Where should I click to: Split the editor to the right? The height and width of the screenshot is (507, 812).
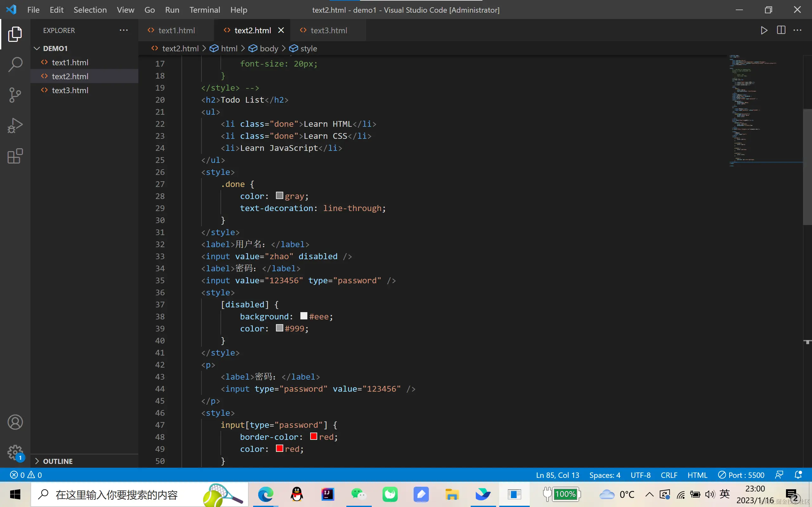click(x=781, y=30)
